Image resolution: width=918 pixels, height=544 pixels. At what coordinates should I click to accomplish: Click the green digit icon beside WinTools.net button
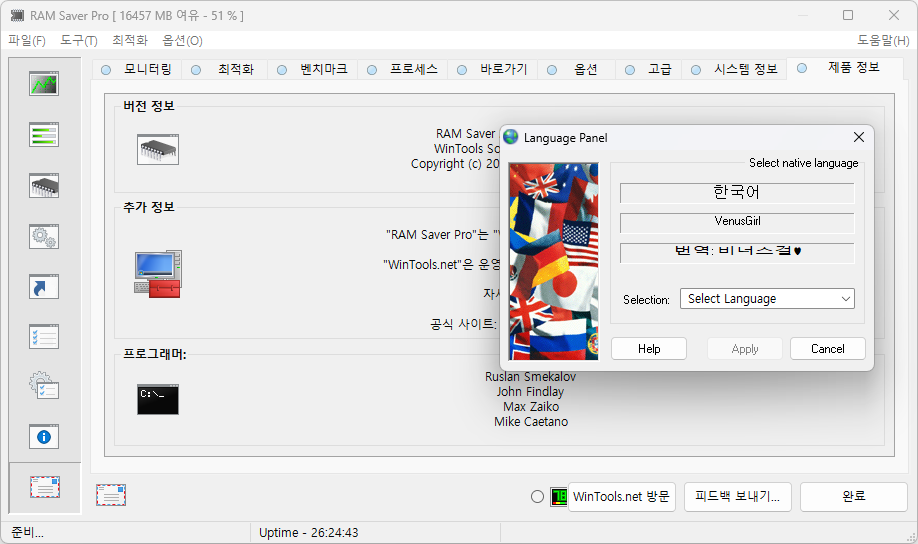(x=559, y=497)
